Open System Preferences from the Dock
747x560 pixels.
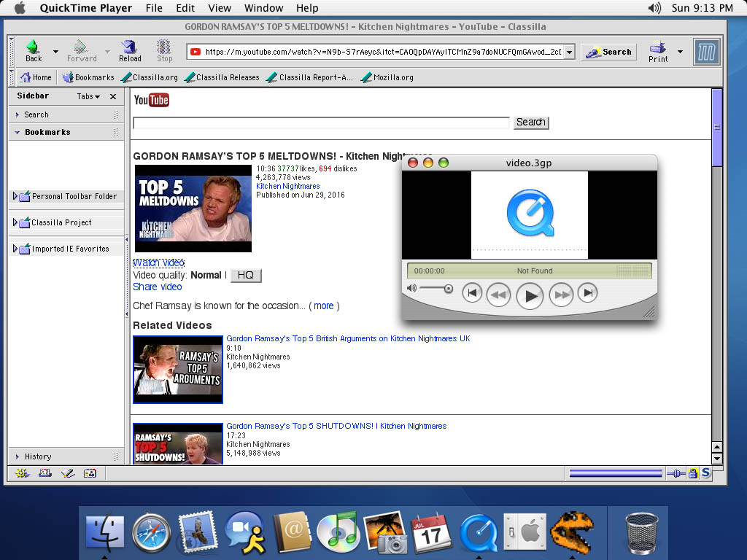525,532
